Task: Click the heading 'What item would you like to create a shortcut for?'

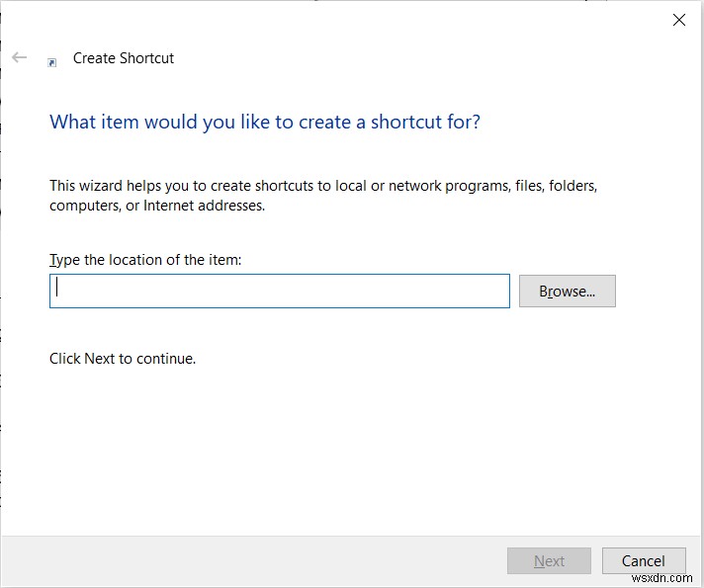Action: [x=265, y=123]
